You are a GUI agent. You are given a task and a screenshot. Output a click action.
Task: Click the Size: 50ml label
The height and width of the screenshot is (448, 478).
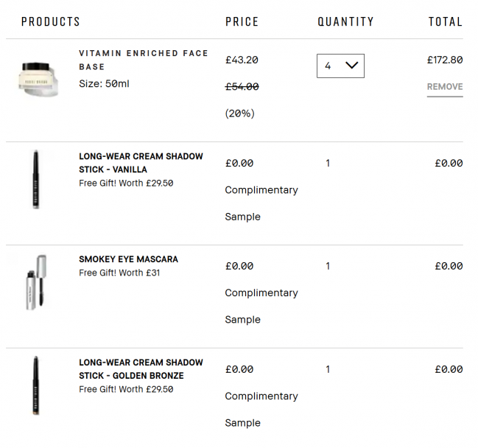104,83
